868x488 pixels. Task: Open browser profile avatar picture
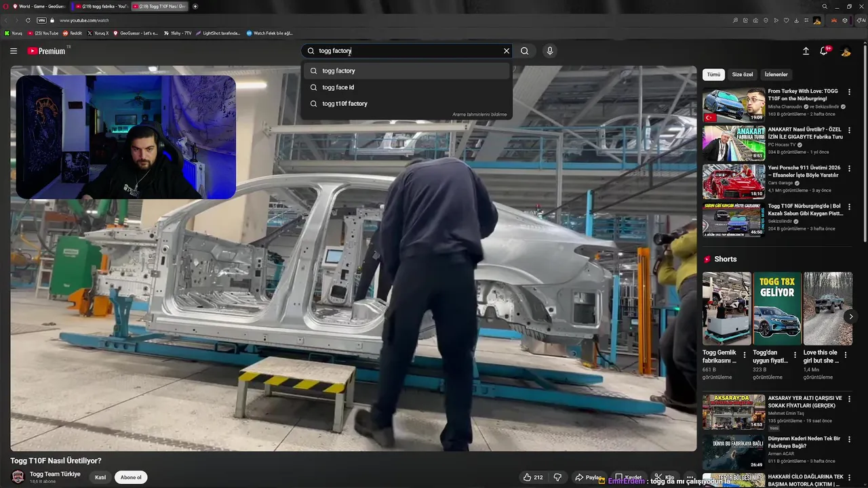[817, 20]
